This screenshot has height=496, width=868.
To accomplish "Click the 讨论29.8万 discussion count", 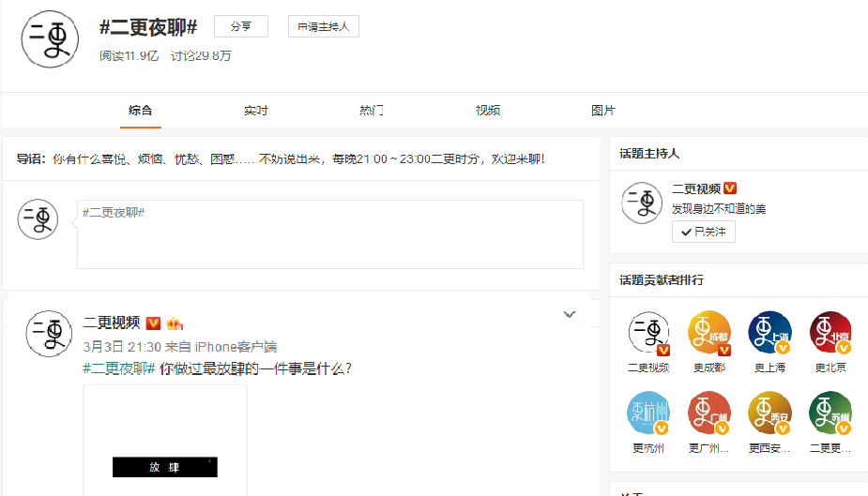I will [201, 56].
